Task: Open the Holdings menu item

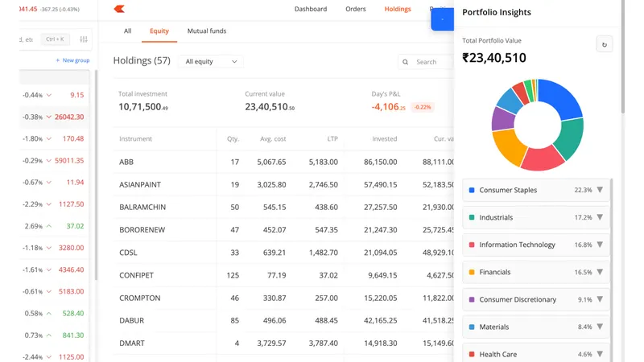Action: [x=397, y=9]
